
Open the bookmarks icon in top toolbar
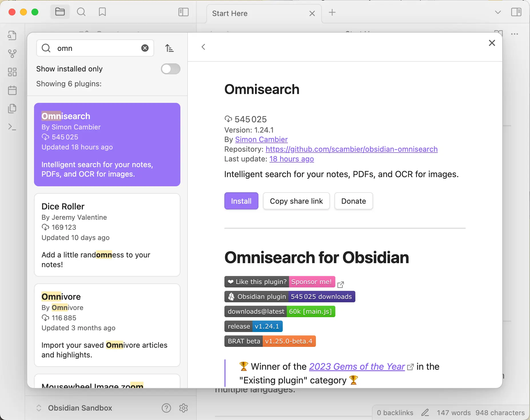[102, 12]
